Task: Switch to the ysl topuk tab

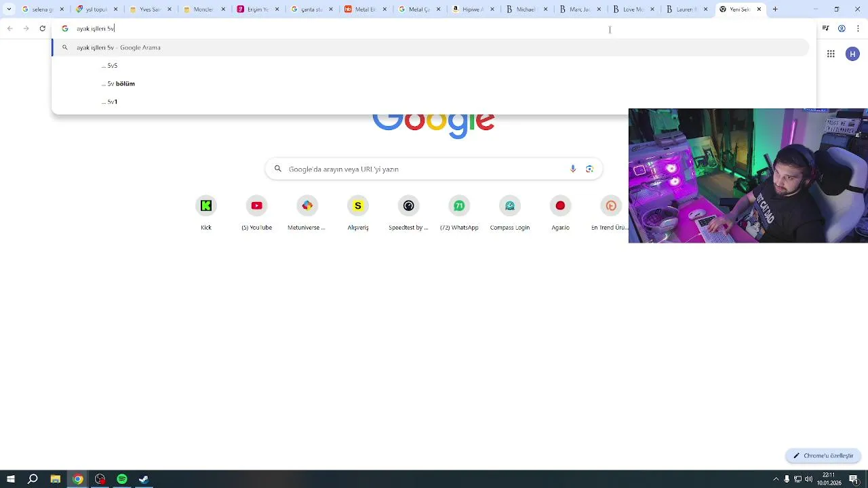Action: (96, 9)
